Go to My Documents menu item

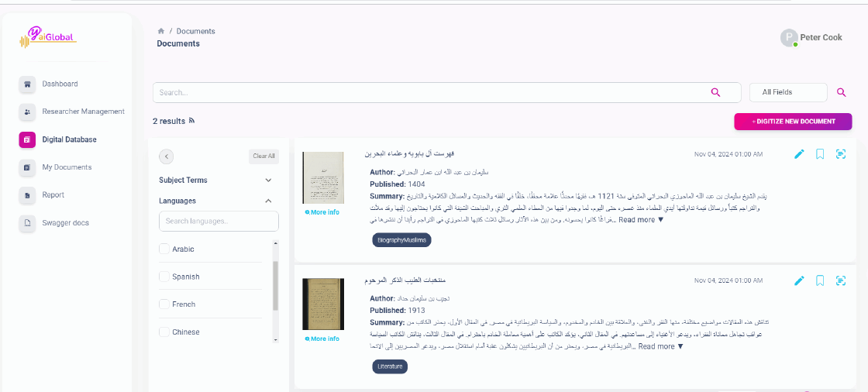(x=67, y=167)
